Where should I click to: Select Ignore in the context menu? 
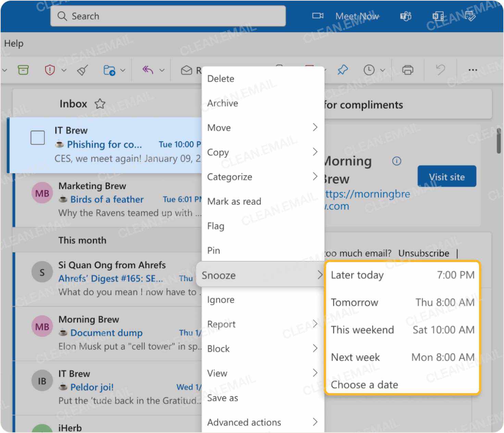click(220, 300)
